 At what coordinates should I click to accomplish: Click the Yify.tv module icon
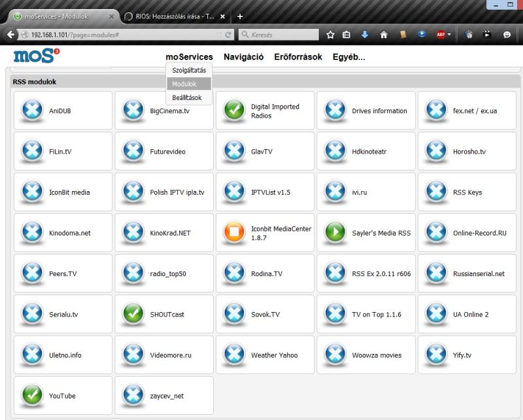tap(436, 353)
